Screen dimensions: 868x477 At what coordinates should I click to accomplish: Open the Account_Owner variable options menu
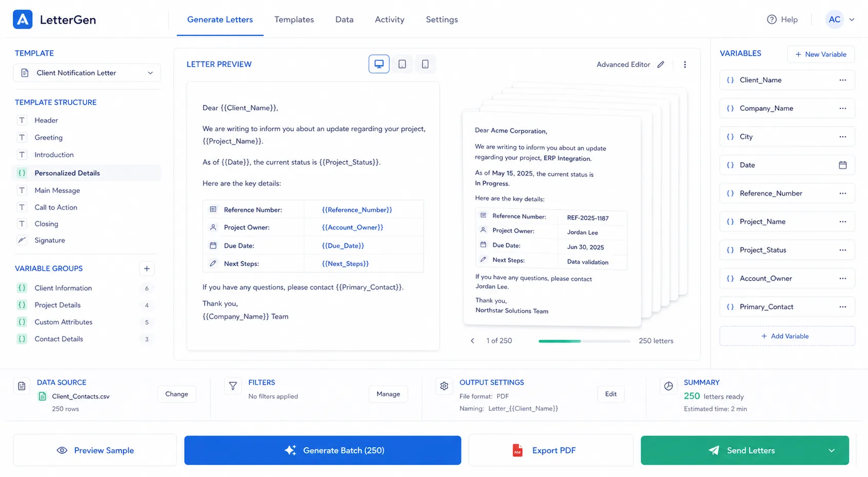click(842, 278)
